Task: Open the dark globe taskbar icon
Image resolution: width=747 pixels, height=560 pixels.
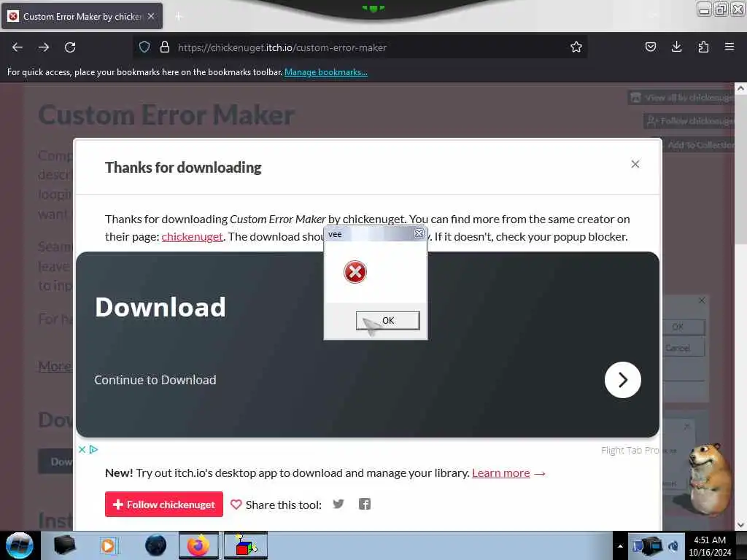Action: point(155,545)
